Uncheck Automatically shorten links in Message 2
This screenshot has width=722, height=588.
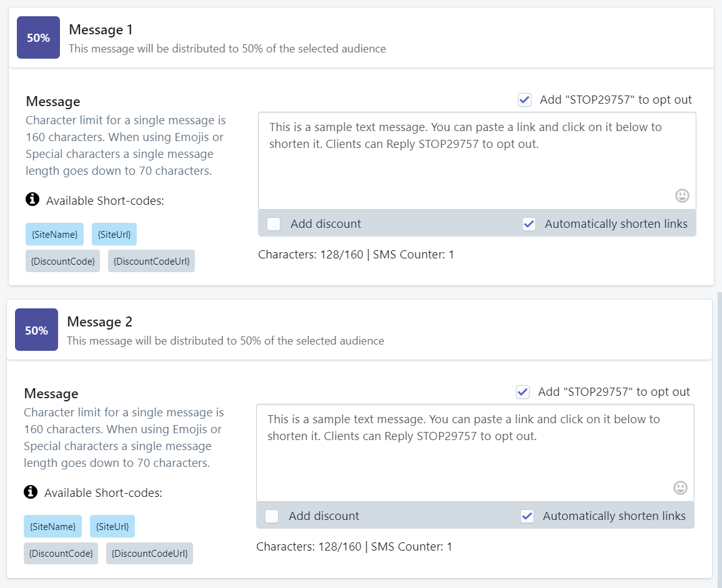pyautogui.click(x=527, y=516)
